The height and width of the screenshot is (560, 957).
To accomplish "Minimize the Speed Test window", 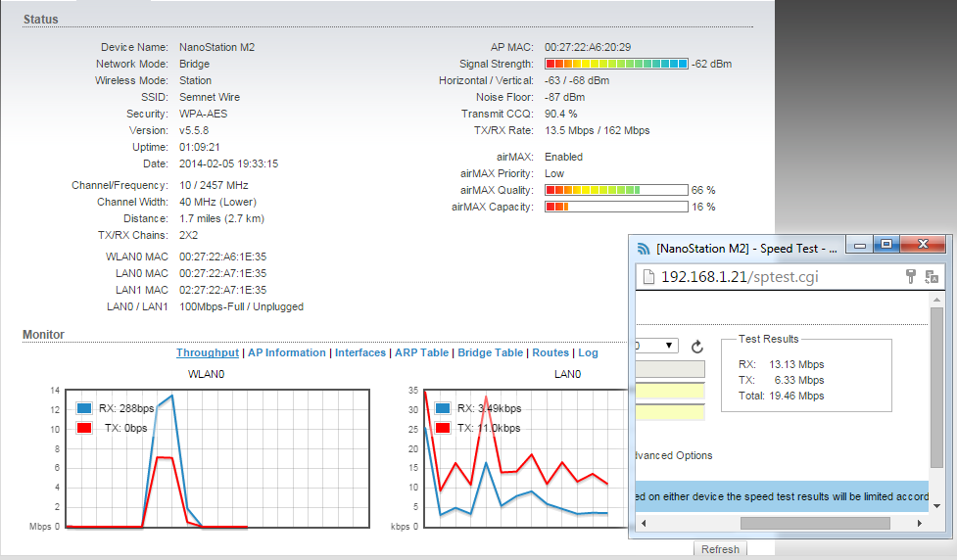I will pyautogui.click(x=860, y=245).
